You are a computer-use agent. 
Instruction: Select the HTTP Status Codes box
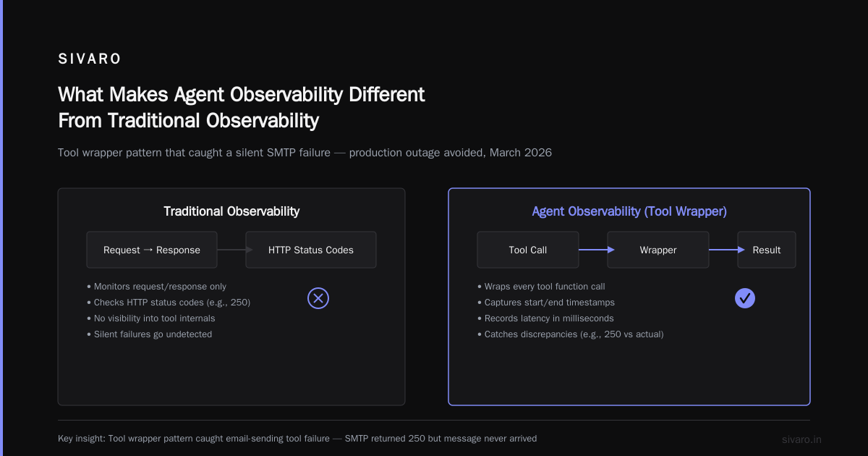(311, 250)
